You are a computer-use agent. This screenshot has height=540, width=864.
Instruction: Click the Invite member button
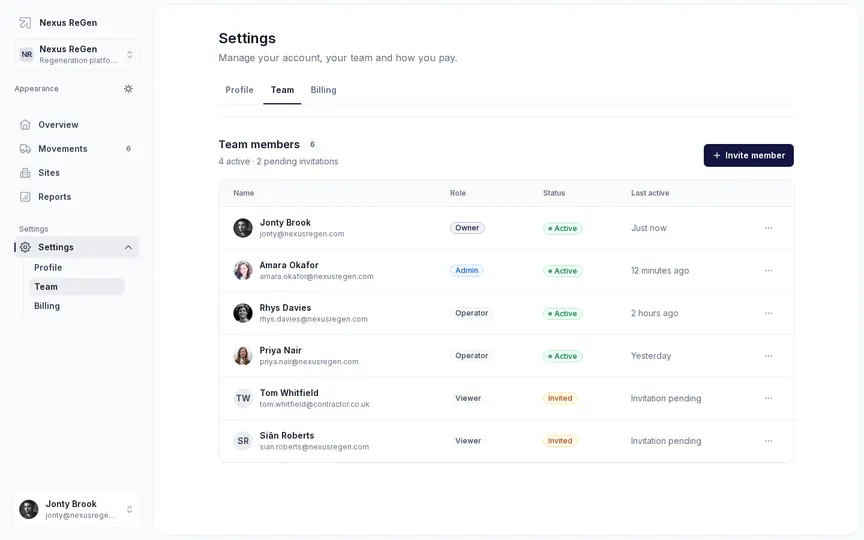[748, 155]
